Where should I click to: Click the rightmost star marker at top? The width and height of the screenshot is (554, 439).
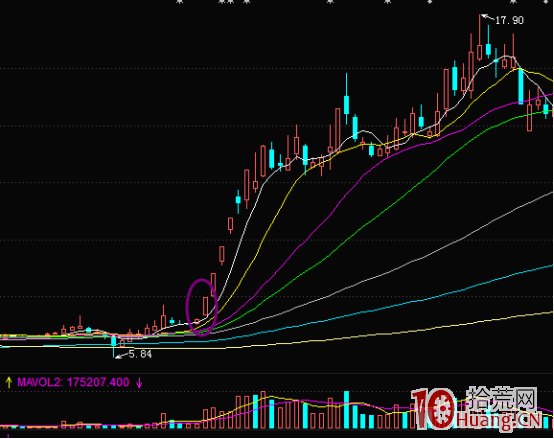[513, 2]
